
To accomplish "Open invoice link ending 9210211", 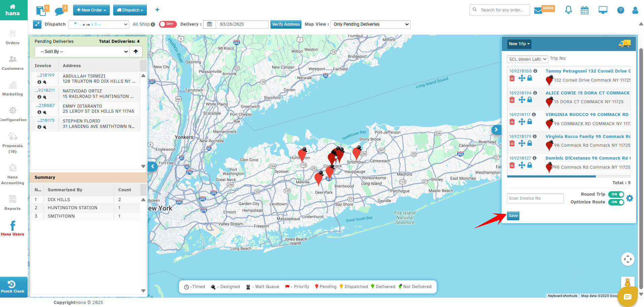I will 45,90.
